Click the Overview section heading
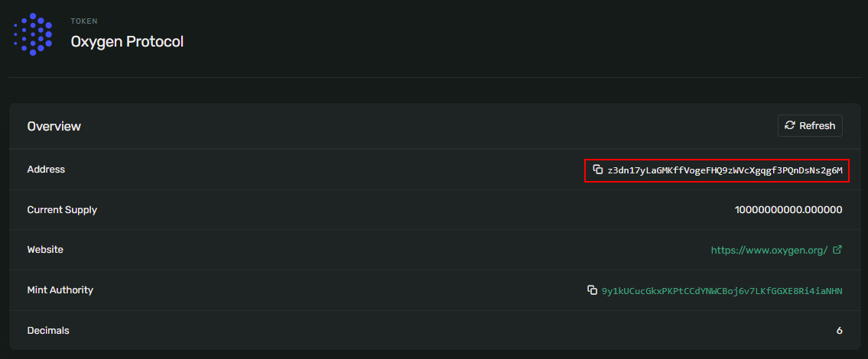 pos(54,126)
